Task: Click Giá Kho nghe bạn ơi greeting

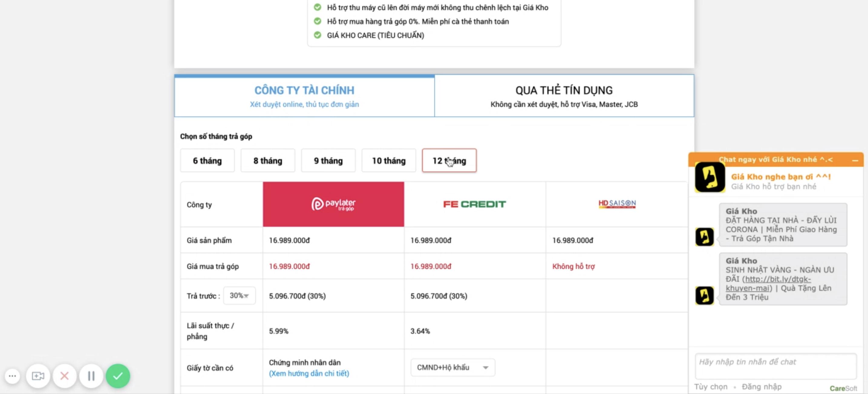Action: [781, 177]
